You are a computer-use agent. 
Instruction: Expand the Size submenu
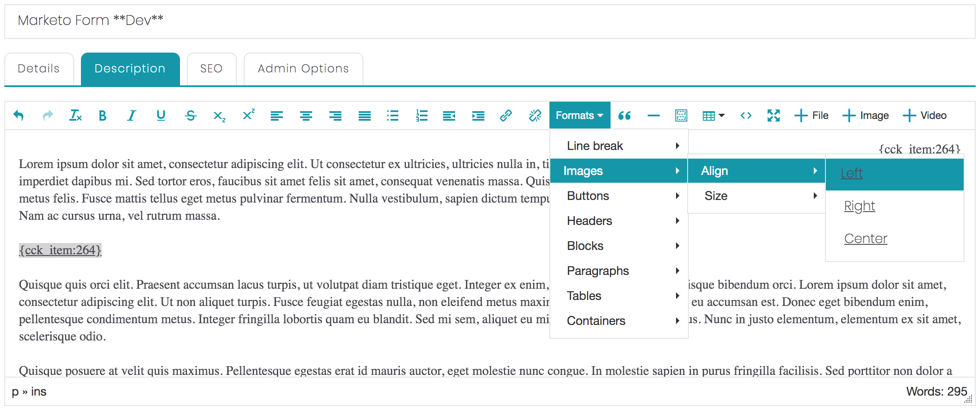[757, 196]
